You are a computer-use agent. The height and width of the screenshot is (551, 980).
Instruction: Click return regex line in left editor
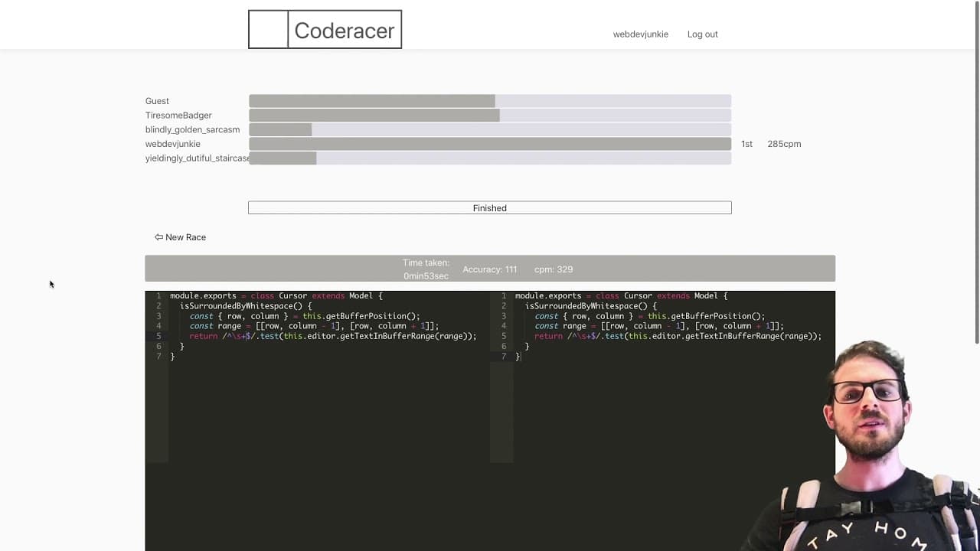(333, 336)
